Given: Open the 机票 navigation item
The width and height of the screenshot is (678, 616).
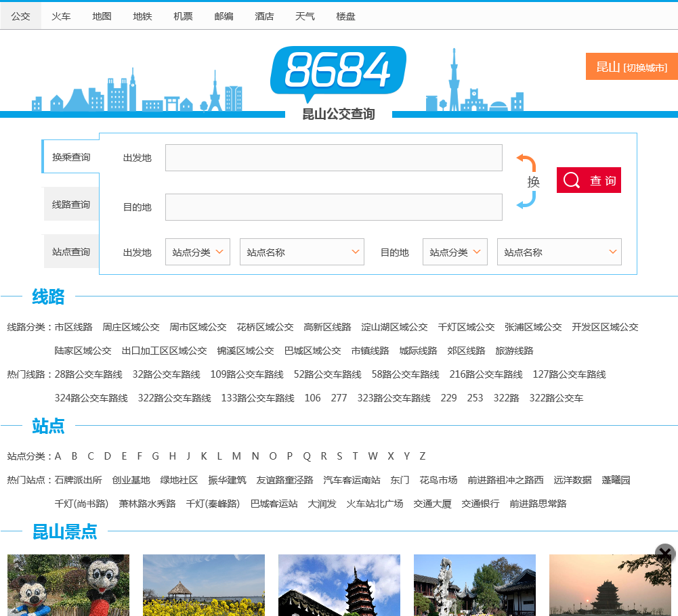Looking at the screenshot, I should pyautogui.click(x=183, y=16).
